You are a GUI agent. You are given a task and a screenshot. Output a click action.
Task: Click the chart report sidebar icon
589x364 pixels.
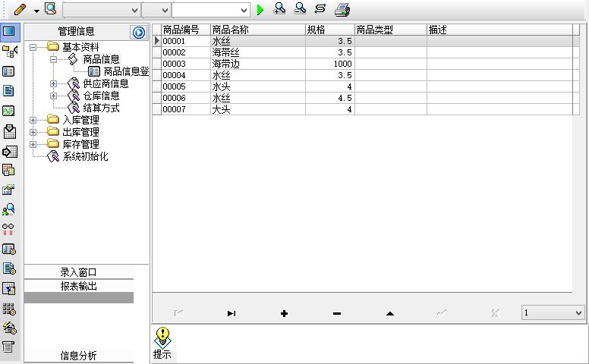click(x=8, y=190)
